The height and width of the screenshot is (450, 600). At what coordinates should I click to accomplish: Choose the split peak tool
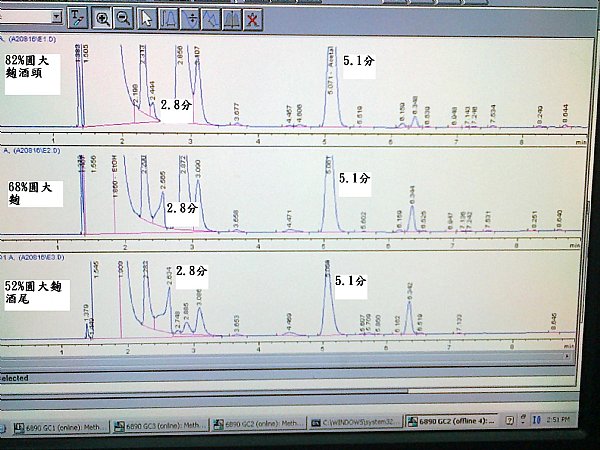tap(190, 19)
